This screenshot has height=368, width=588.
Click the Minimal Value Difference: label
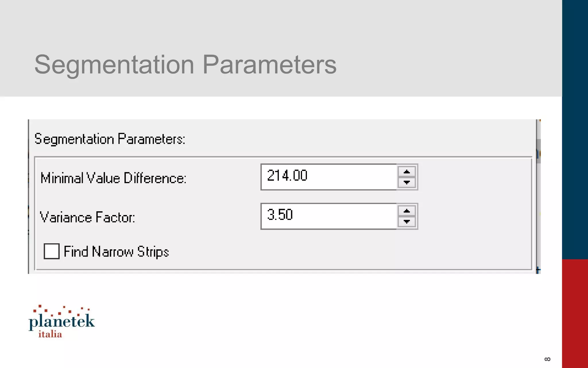point(113,178)
